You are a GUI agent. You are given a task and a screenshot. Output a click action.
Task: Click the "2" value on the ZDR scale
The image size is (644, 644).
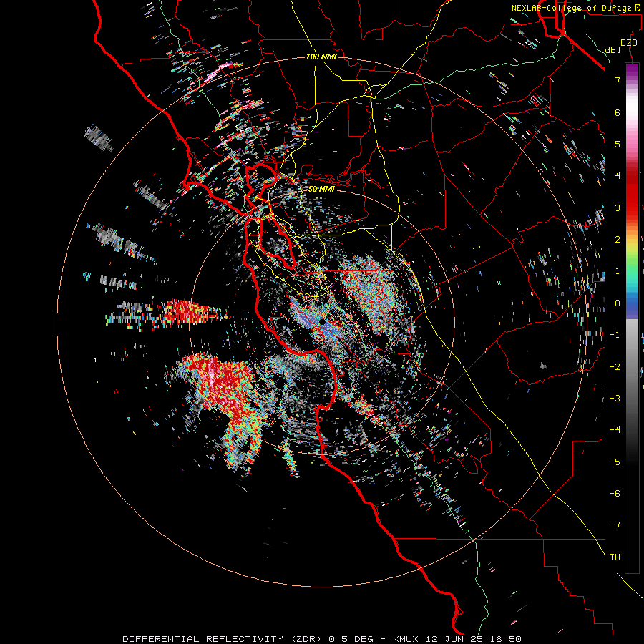[618, 240]
